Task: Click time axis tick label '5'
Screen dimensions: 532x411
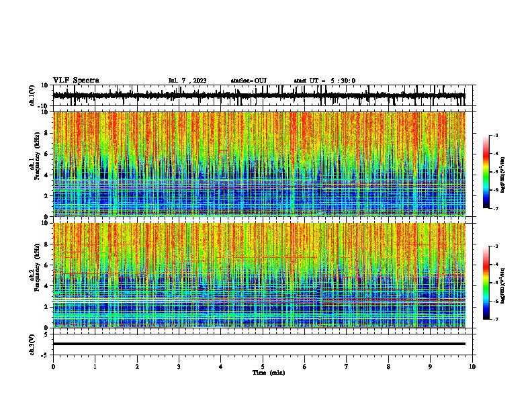Action: [263, 367]
